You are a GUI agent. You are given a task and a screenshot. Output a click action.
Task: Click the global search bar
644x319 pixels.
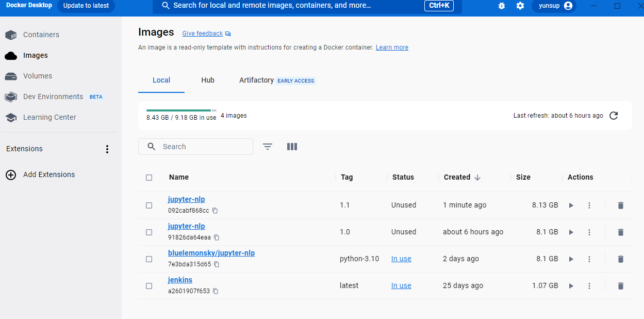point(307,6)
